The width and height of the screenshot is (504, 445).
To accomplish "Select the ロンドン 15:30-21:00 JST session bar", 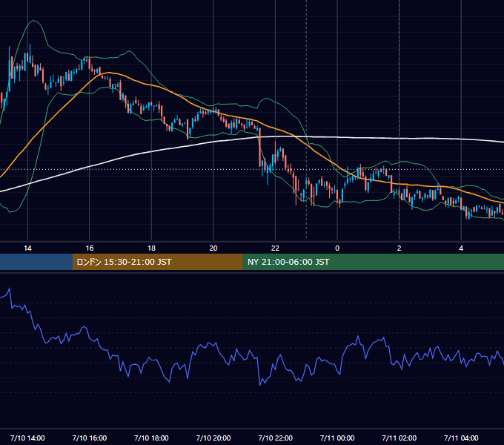I will coord(157,262).
